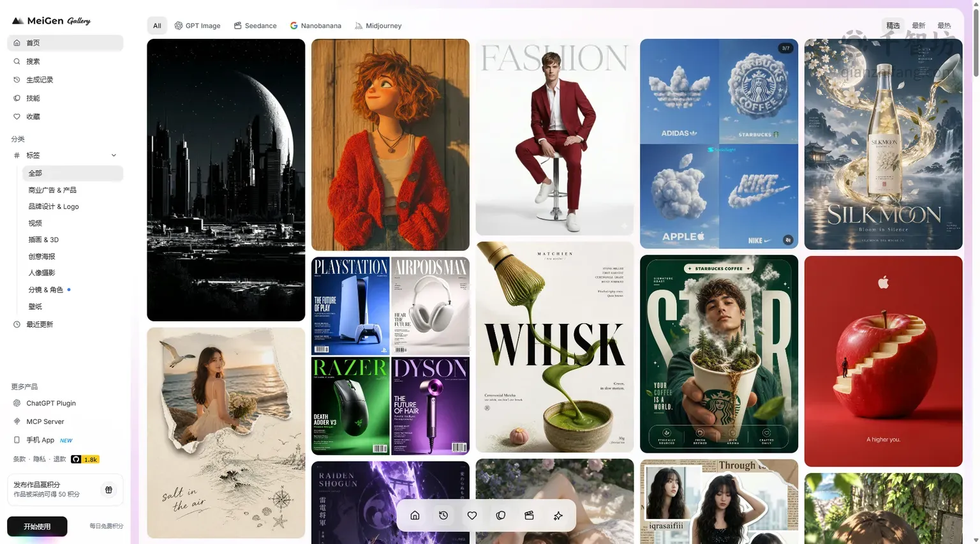Click the gift icon in the points card
Screen dimensions: 980x544
[108, 490]
